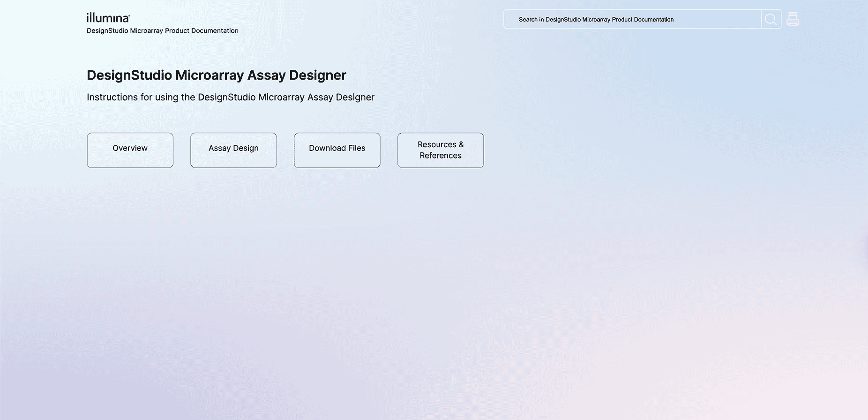Open the Resources & References card
Viewport: 868px width, 420px height.
441,150
